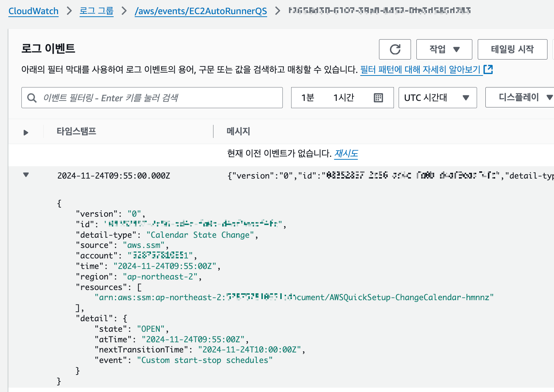Go to CloudWatch breadcrumb
This screenshot has height=392, width=554.
click(x=33, y=11)
